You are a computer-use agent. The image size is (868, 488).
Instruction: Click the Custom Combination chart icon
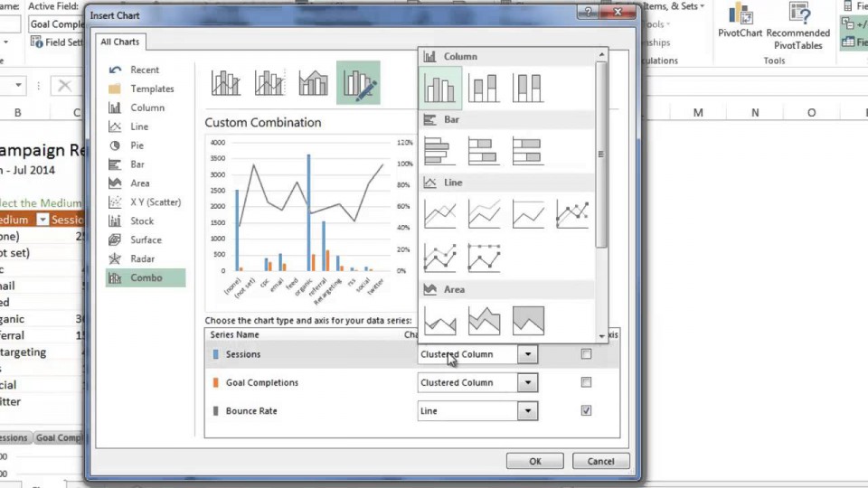tap(358, 83)
